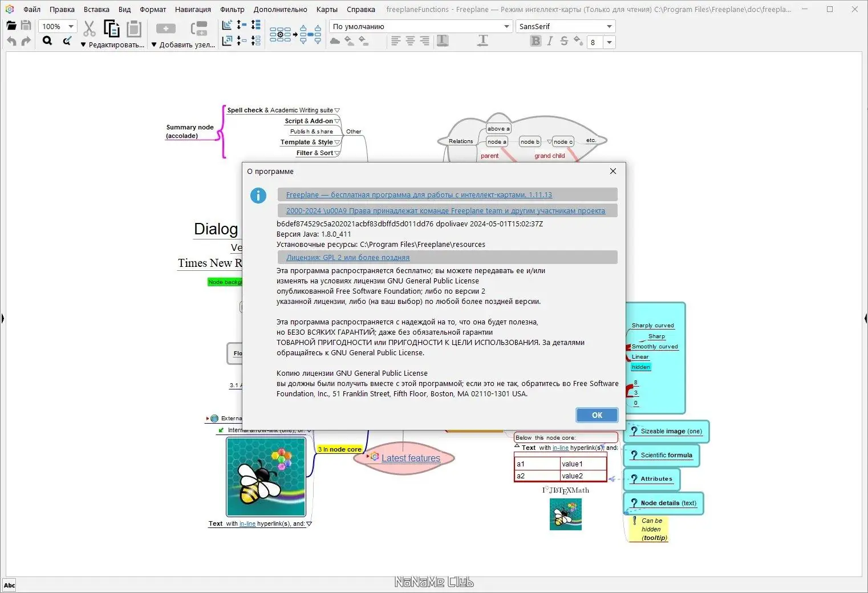Click the 'Smoothly curved' edge node
This screenshot has height=593, width=868.
click(x=655, y=347)
